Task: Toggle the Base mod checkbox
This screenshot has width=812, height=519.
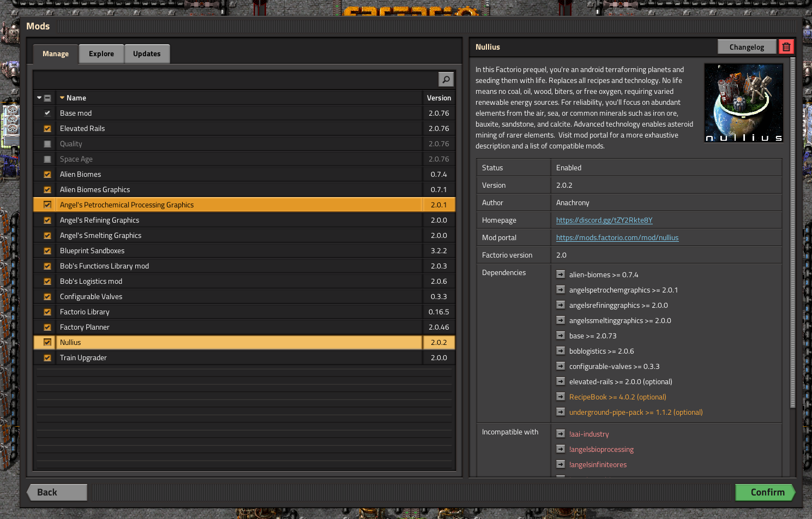Action: [x=47, y=114]
